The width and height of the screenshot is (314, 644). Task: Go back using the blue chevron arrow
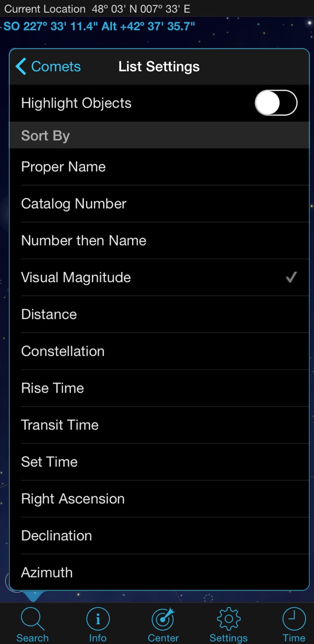pos(21,67)
